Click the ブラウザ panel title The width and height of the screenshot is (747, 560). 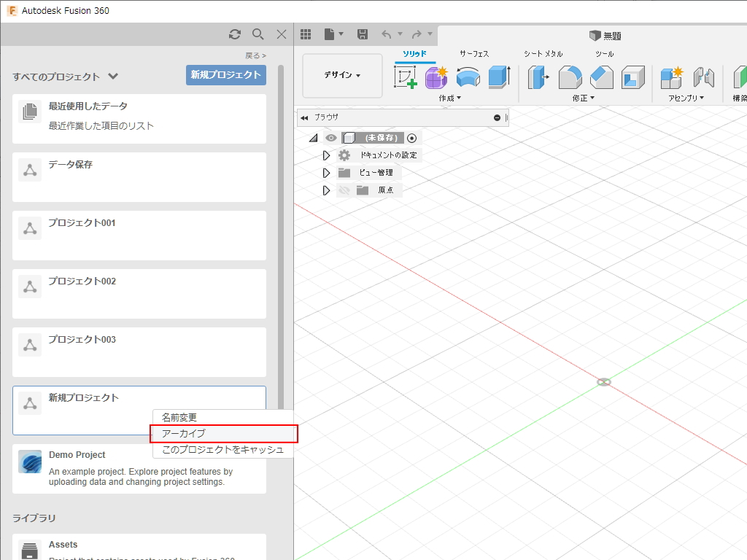tap(326, 117)
